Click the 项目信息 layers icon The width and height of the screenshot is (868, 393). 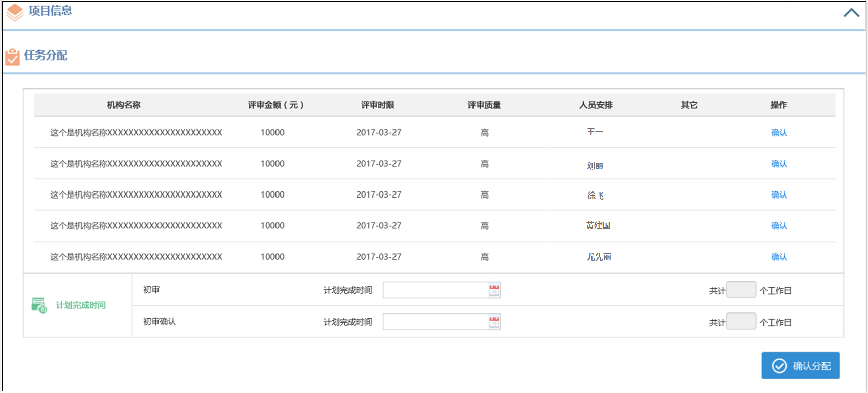15,13
